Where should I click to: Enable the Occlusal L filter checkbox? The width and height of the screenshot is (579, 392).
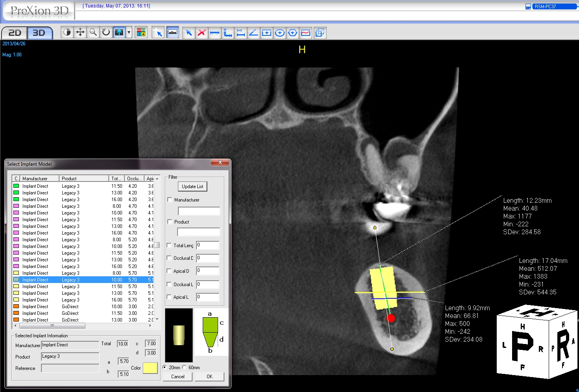pos(169,284)
